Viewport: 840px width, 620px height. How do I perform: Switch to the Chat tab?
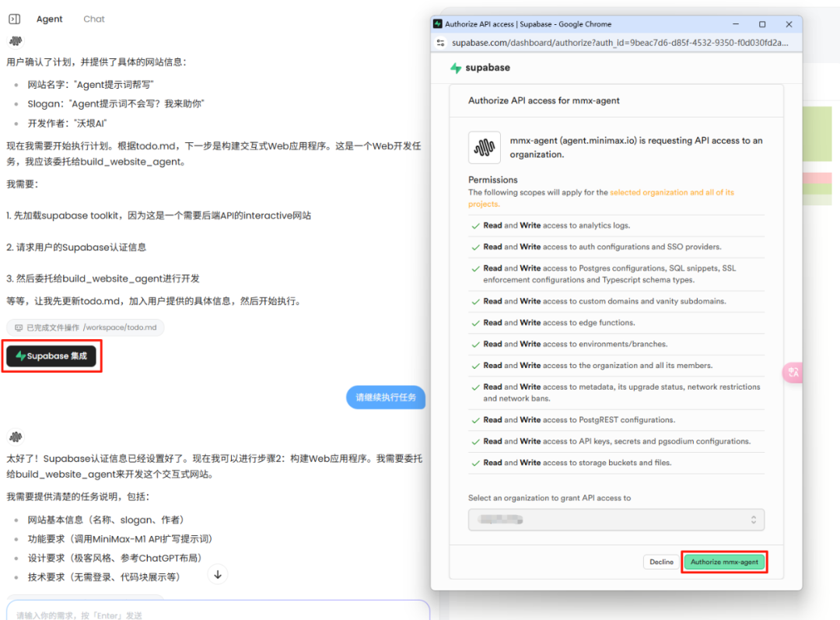point(94,19)
